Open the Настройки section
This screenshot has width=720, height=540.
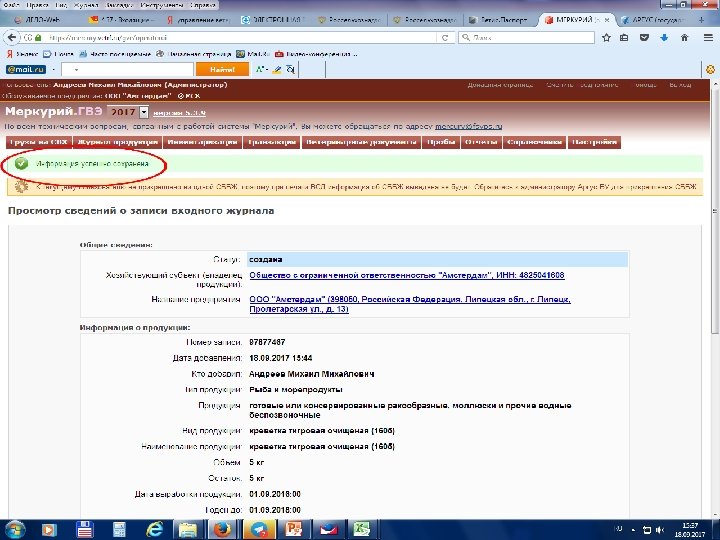tap(594, 142)
